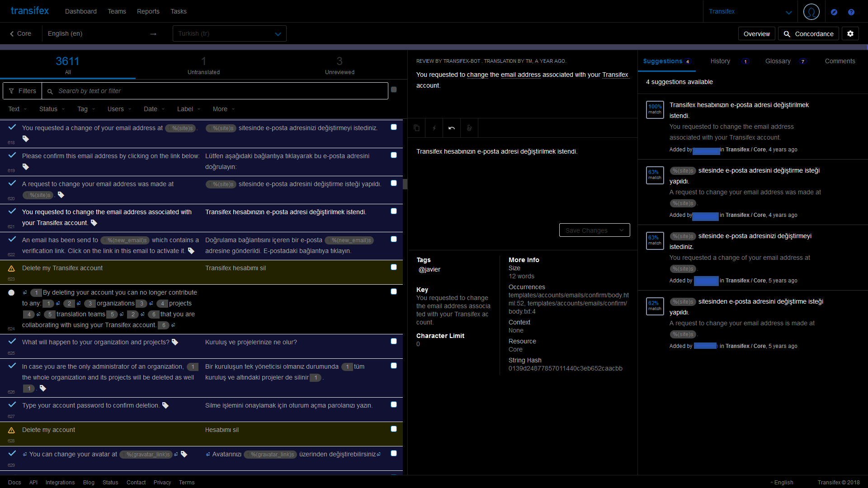868x488 pixels.
Task: Click the undo arrow in editor toolbar
Action: click(452, 128)
